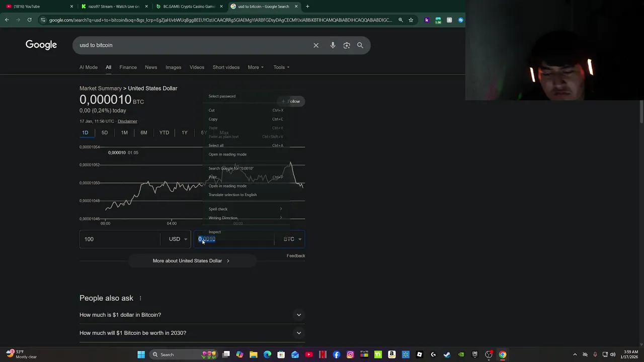Clear the Google search box

[x=316, y=45]
